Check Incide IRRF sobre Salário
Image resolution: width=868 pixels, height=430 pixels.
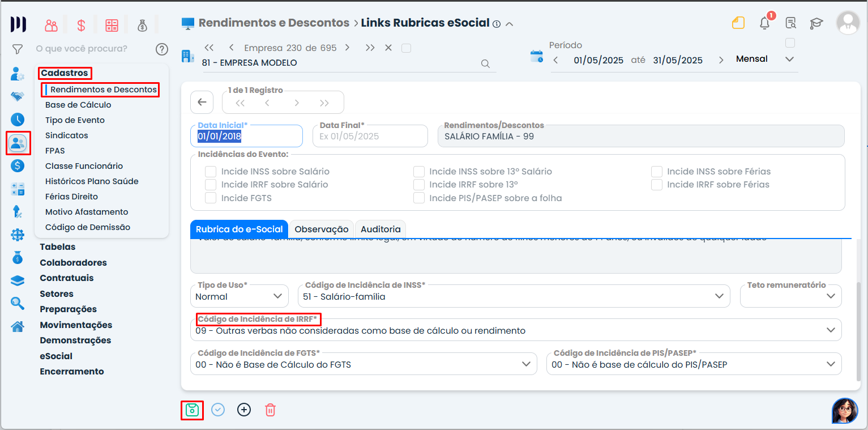coord(211,184)
